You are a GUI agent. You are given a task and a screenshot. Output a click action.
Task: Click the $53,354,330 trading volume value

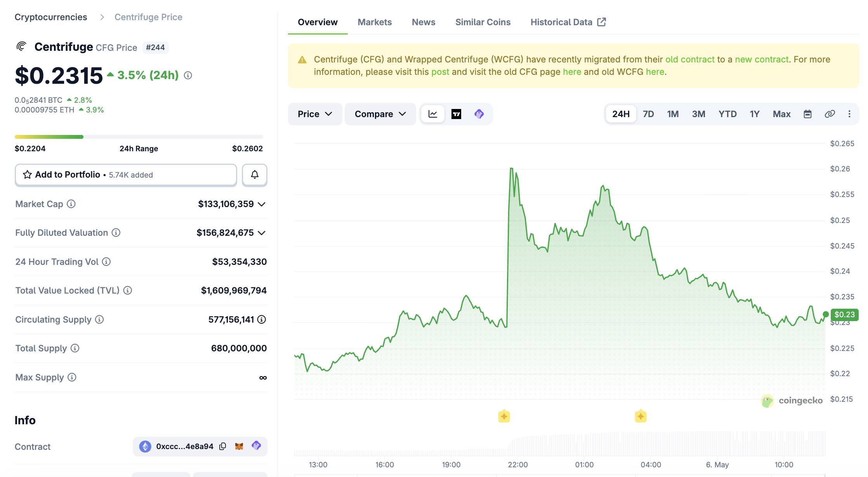pyautogui.click(x=240, y=262)
